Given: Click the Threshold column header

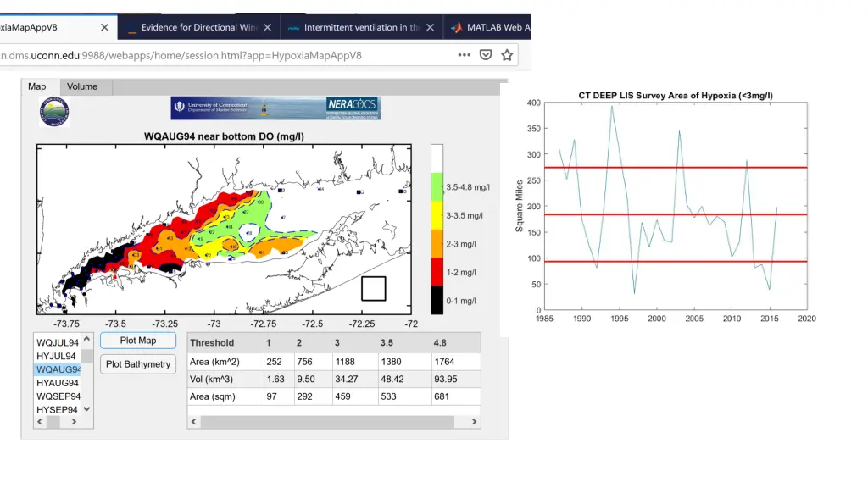Looking at the screenshot, I should (212, 342).
